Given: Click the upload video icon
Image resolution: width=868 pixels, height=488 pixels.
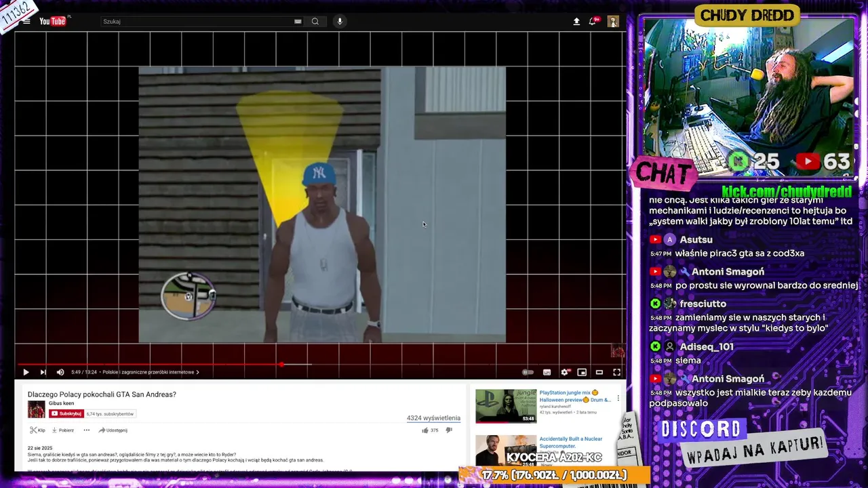Looking at the screenshot, I should [576, 21].
